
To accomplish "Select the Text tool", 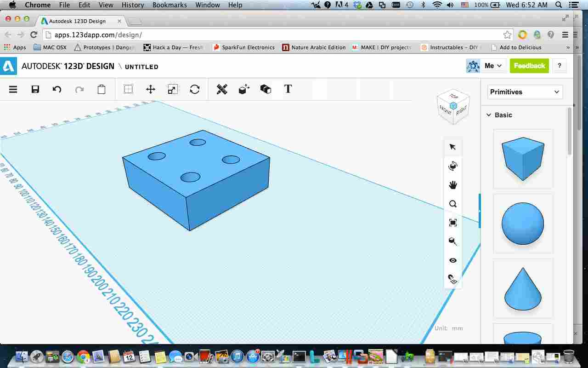I will pos(288,89).
